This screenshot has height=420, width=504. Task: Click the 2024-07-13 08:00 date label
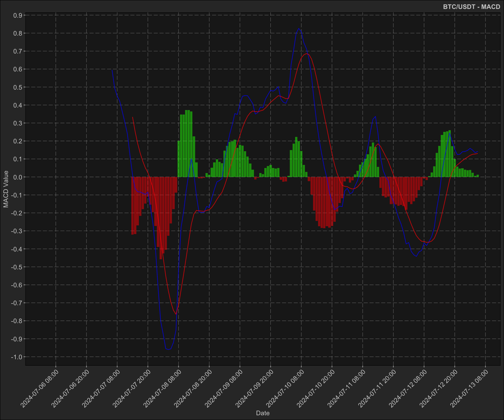[x=469, y=389]
